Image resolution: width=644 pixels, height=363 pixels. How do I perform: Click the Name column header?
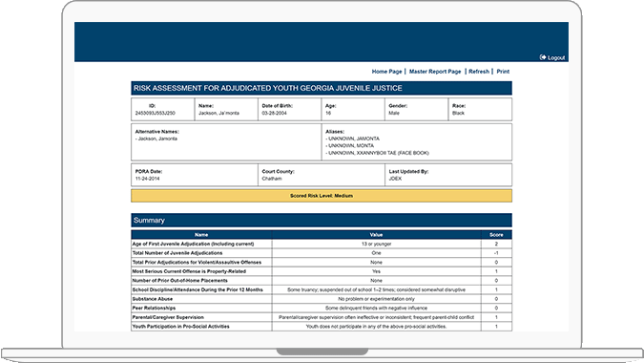201,235
